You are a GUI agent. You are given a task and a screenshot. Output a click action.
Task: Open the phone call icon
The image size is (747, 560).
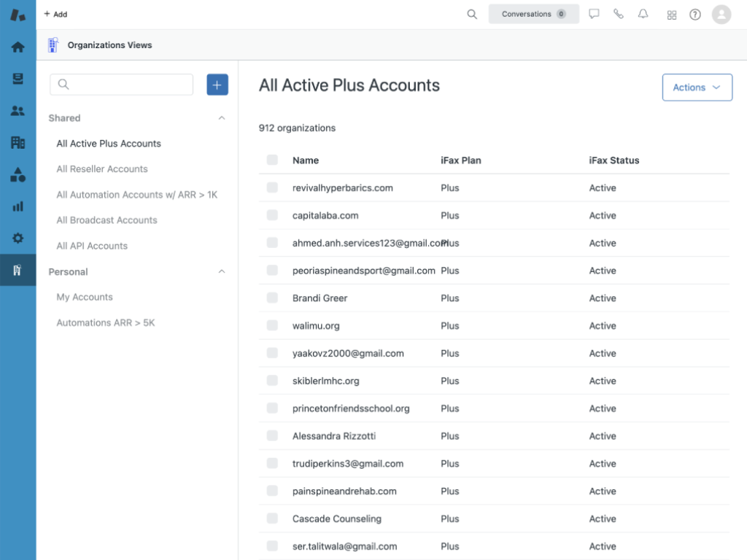[619, 14]
